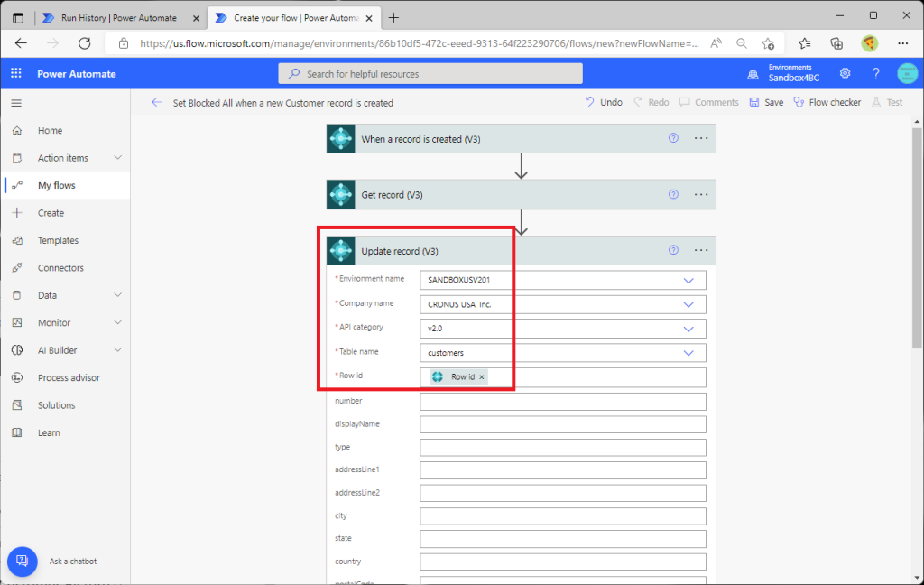Click Test in command bar
Screen dimensions: 924x585
click(887, 102)
